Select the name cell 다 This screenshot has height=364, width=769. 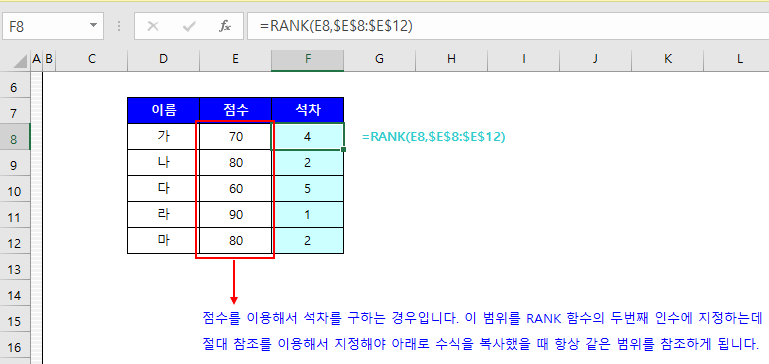click(163, 188)
